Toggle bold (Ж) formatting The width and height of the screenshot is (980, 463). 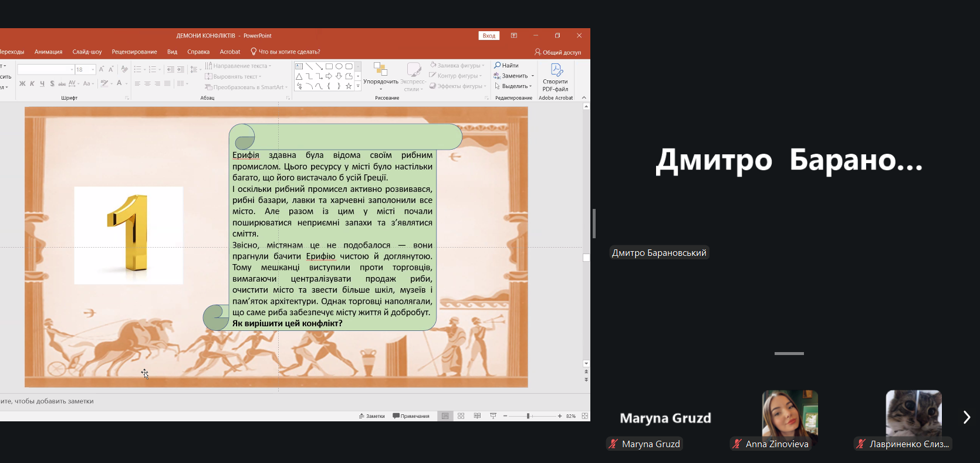click(x=22, y=84)
